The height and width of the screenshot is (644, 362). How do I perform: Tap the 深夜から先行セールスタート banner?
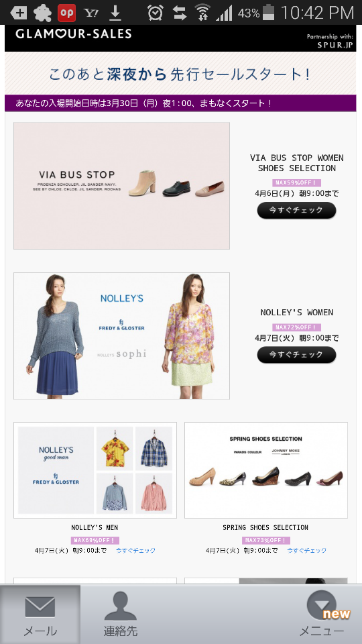tap(180, 74)
